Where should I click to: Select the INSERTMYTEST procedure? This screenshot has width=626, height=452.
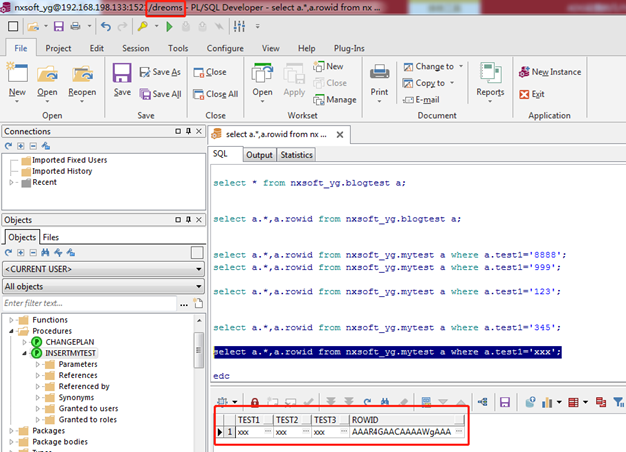(x=72, y=353)
